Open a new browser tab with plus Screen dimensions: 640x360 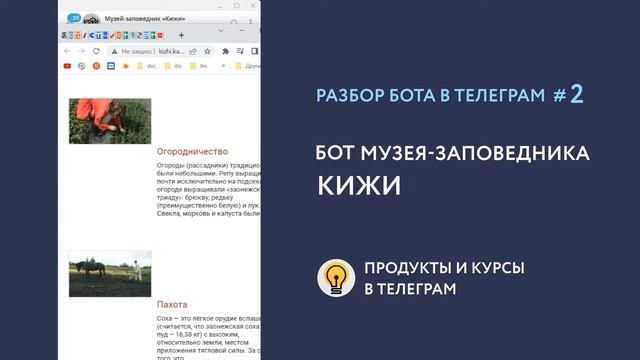coord(181,36)
